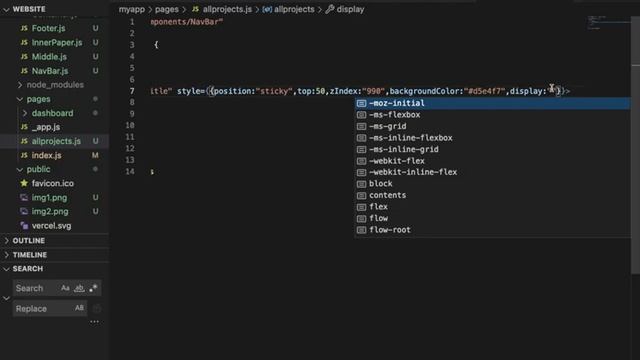Open favicon.ico file
Screen dimensions: 640x360
pyautogui.click(x=53, y=183)
